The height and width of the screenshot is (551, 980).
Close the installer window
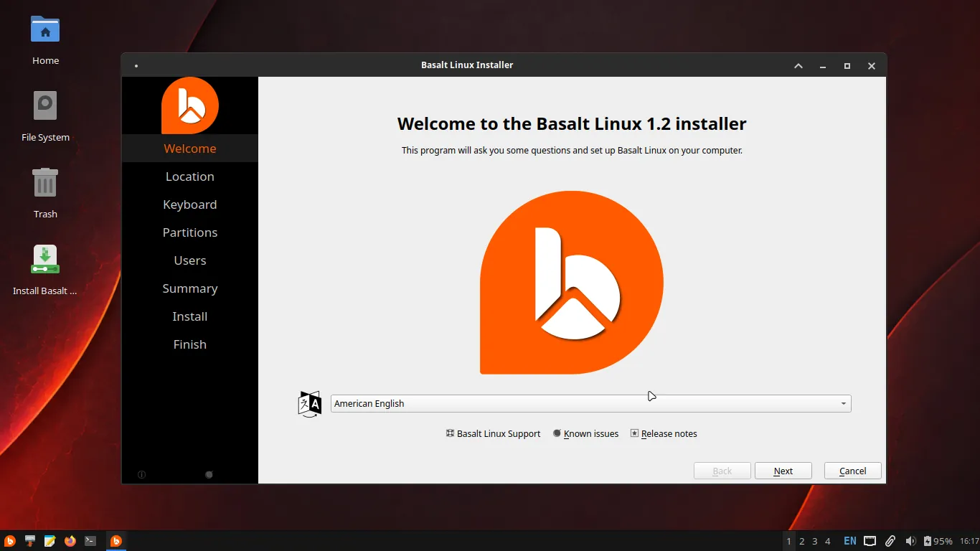(872, 65)
